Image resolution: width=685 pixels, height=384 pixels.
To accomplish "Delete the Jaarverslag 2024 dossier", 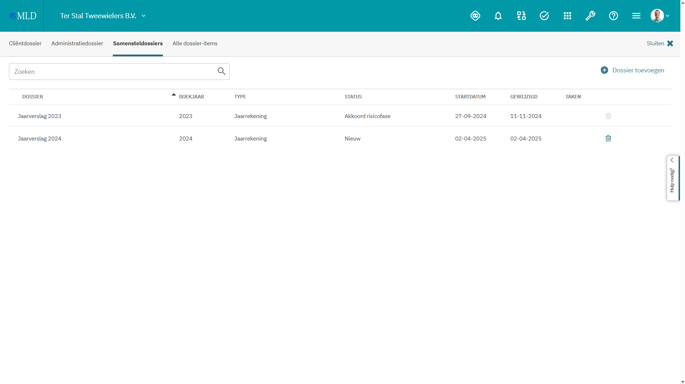I will point(608,138).
